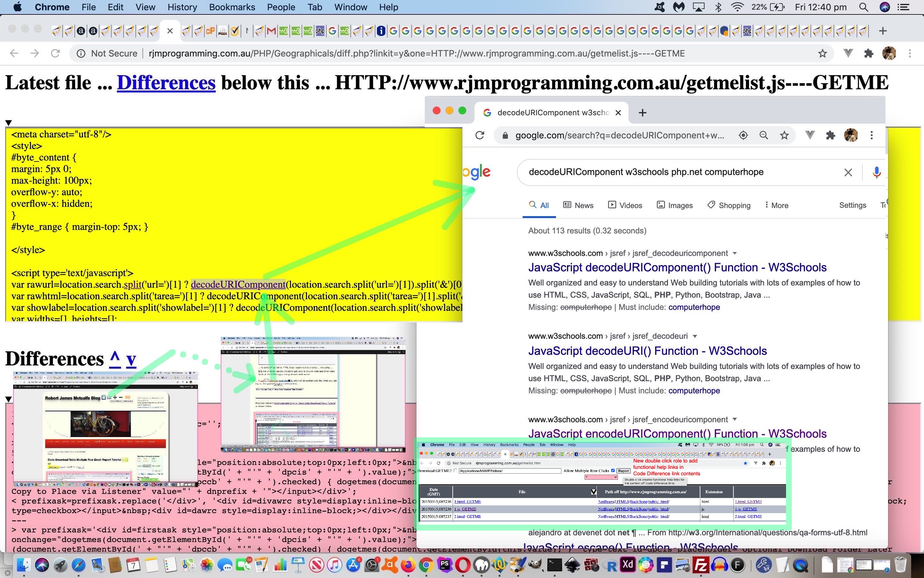
Task: Open Terminal from the Dock
Action: coord(554,565)
